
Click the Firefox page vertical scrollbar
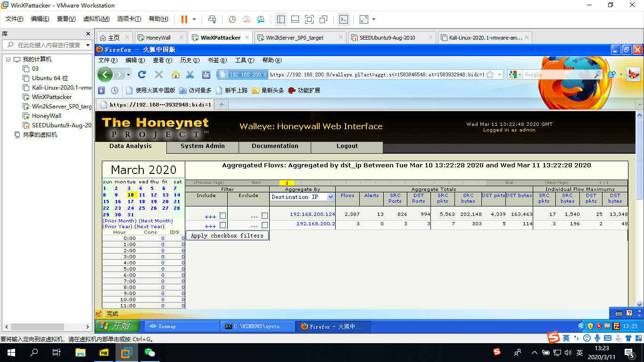[x=640, y=210]
